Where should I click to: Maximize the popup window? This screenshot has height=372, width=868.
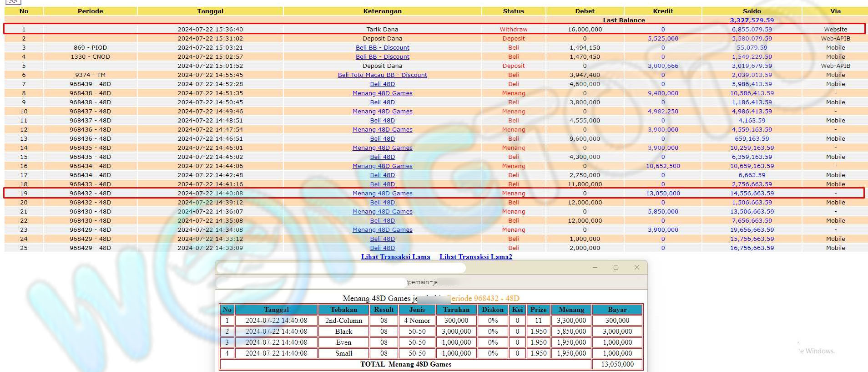(x=616, y=267)
